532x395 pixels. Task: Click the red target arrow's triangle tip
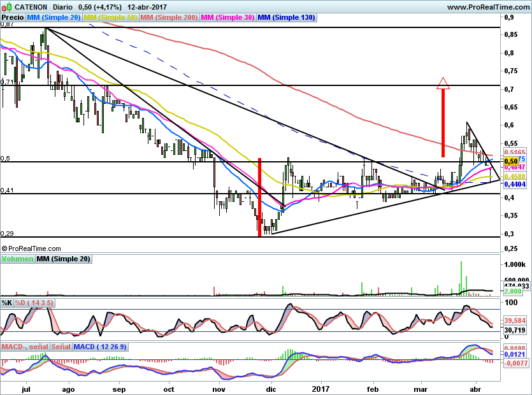[x=443, y=83]
